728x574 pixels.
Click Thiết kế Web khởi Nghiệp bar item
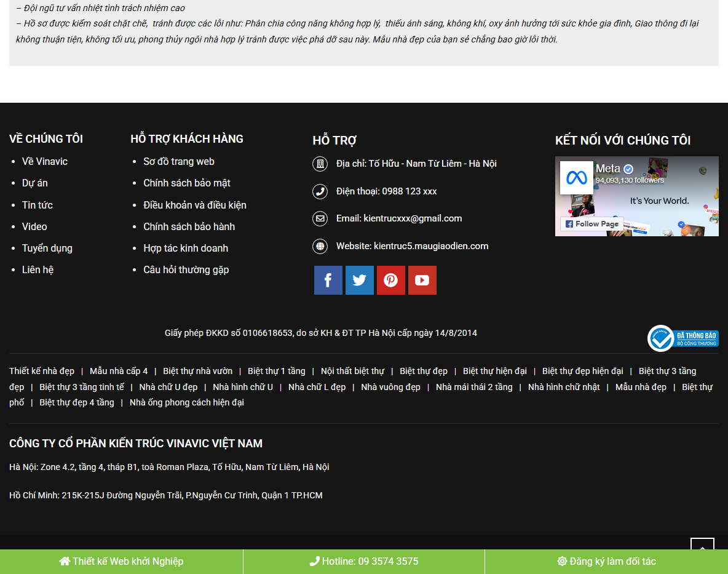click(x=121, y=561)
